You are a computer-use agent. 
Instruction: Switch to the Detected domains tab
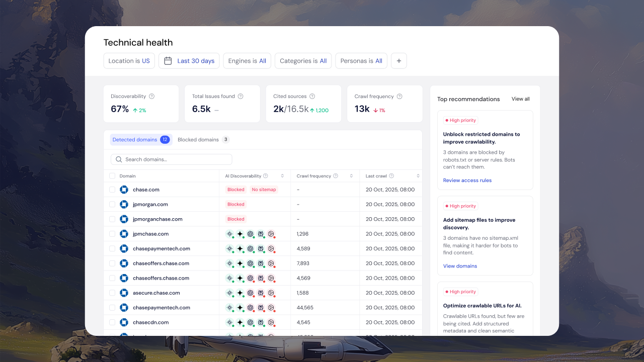141,140
